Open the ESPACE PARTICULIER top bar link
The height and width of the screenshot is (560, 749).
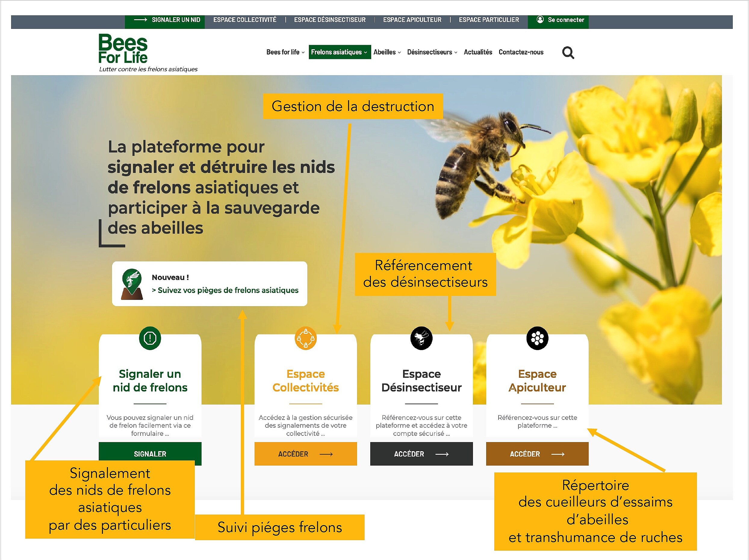click(x=489, y=20)
